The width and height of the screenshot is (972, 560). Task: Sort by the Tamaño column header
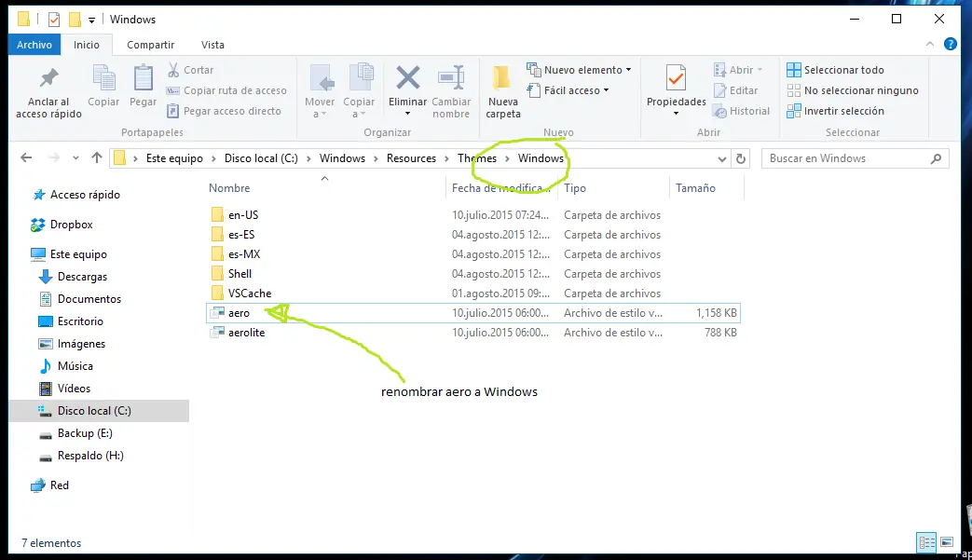695,187
